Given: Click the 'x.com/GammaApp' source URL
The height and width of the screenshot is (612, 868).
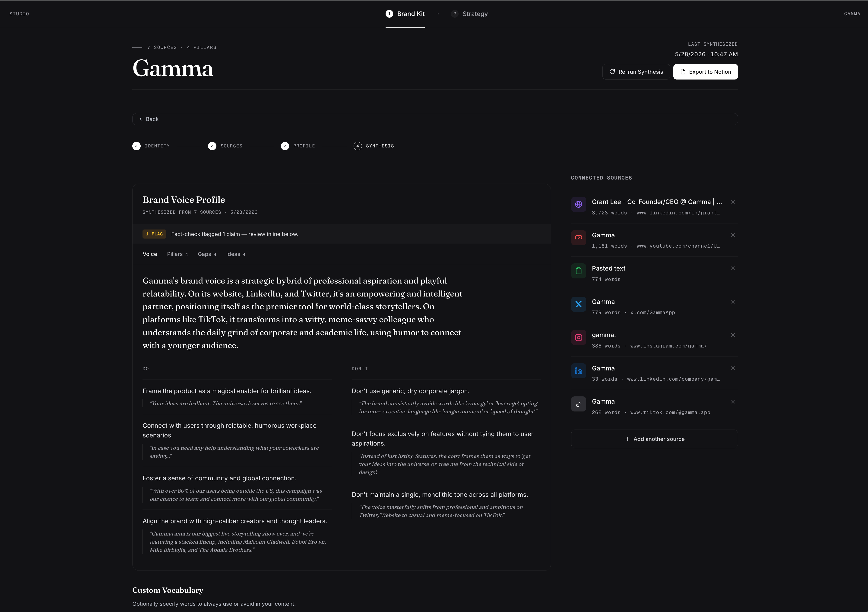Looking at the screenshot, I should 653,313.
